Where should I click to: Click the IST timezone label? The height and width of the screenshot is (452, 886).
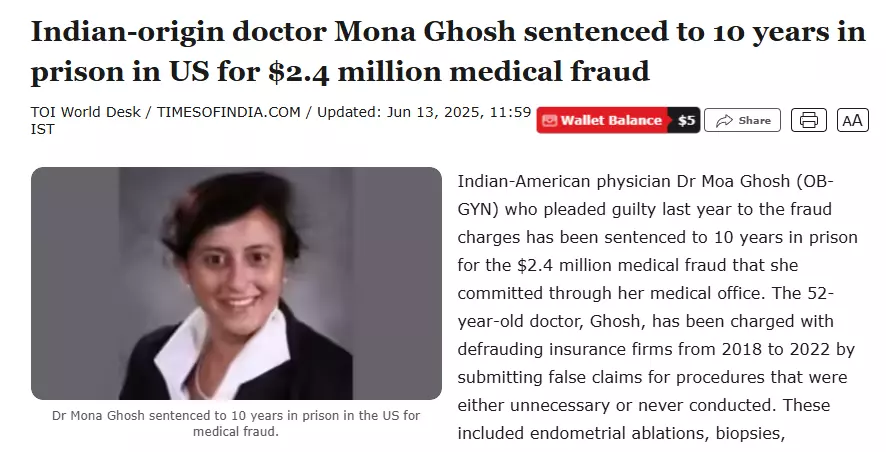coord(42,129)
